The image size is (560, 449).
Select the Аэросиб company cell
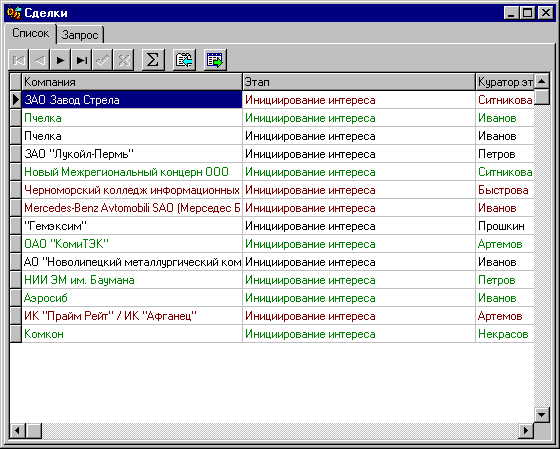point(132,298)
